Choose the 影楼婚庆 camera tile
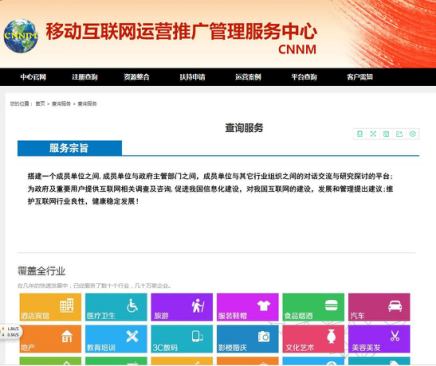 248,339
